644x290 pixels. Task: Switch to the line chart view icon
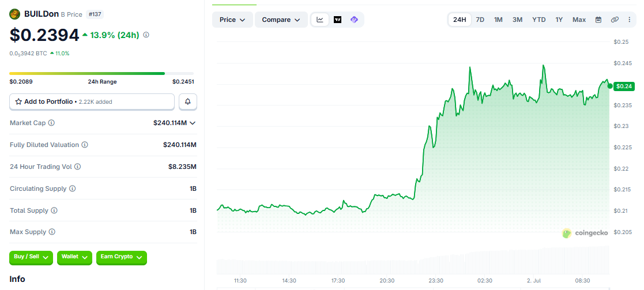pos(320,20)
